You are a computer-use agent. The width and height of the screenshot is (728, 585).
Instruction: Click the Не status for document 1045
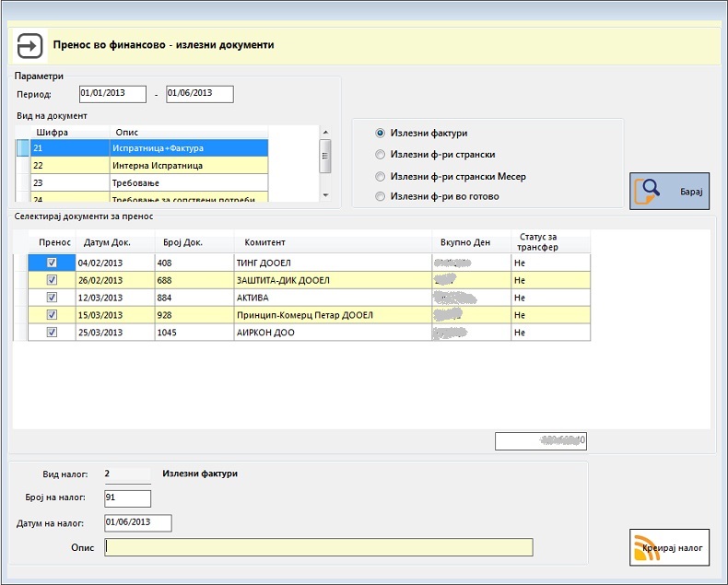[551, 332]
